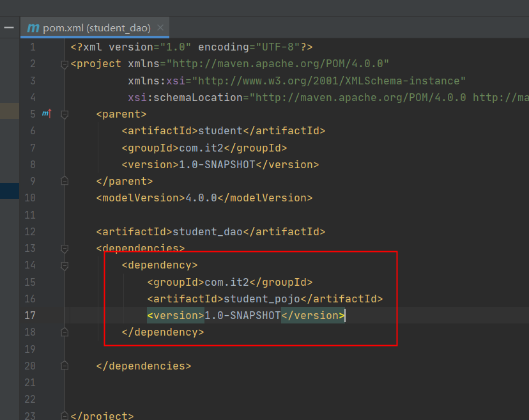This screenshot has height=420, width=529.
Task: Click the maven.apache.org/POM/4.0.0 xmlns URL
Action: [278, 64]
